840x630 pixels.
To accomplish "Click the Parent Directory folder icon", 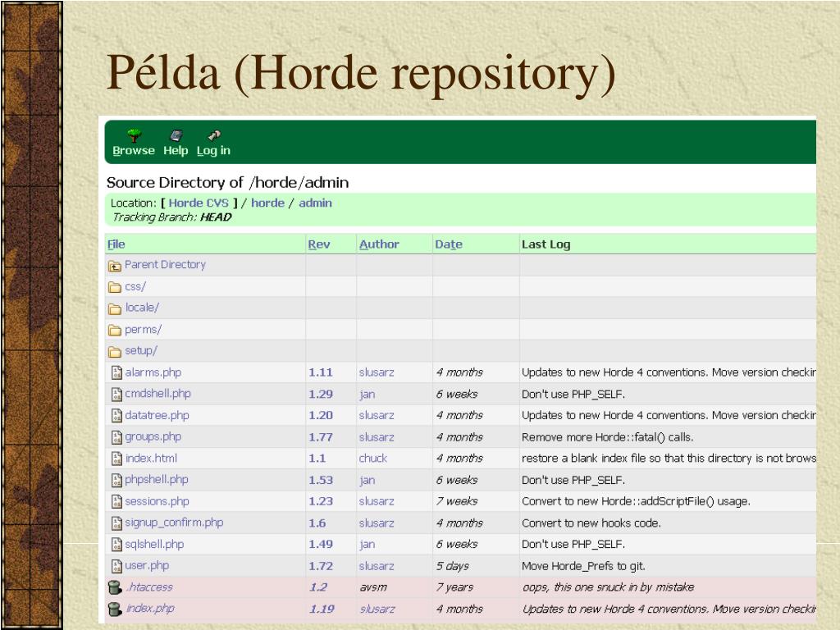I will (x=115, y=266).
